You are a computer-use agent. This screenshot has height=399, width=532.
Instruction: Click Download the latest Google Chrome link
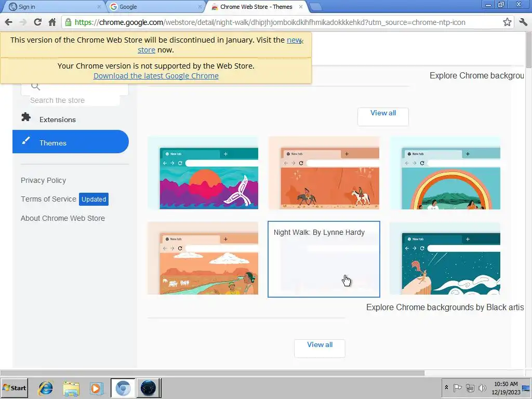[156, 76]
